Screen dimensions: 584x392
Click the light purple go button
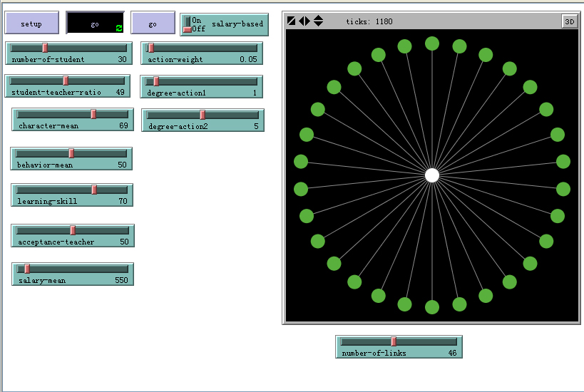point(153,24)
